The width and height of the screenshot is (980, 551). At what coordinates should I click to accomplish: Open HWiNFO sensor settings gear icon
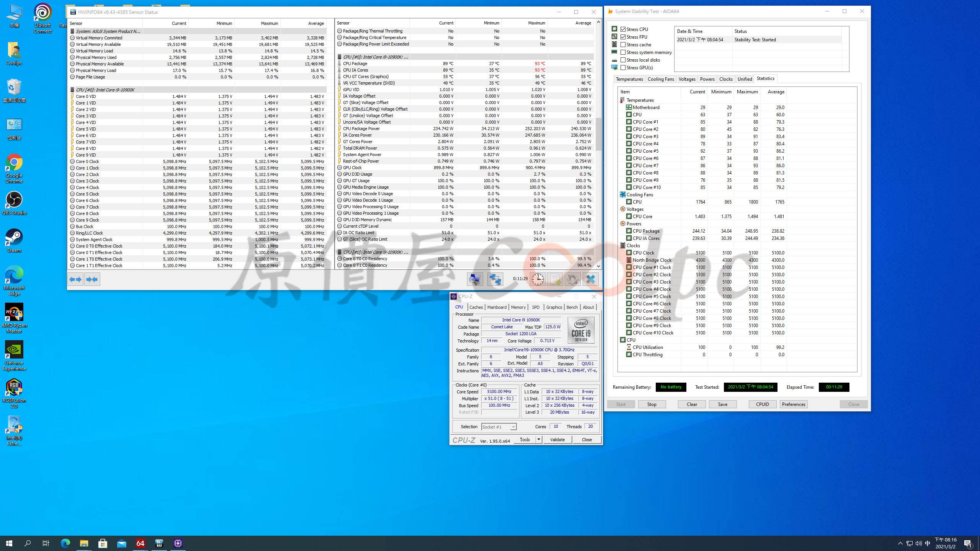pos(572,279)
